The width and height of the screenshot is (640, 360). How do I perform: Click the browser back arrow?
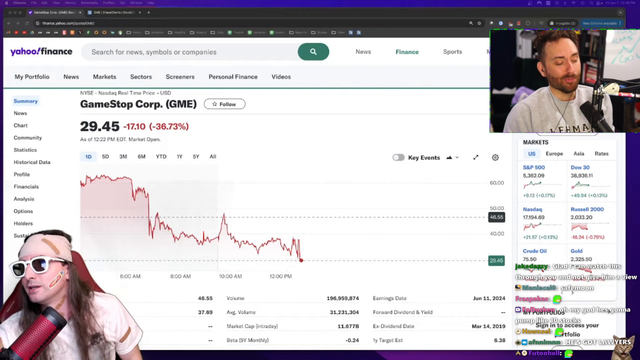click(9, 23)
